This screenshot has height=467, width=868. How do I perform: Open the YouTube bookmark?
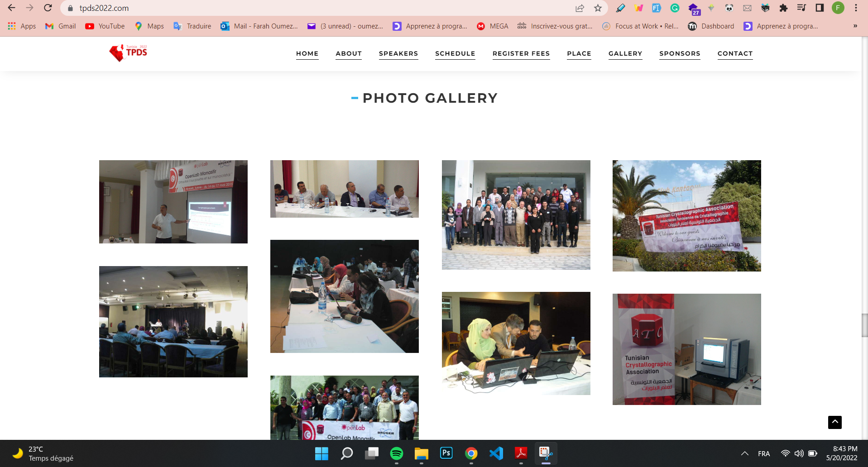pos(105,26)
